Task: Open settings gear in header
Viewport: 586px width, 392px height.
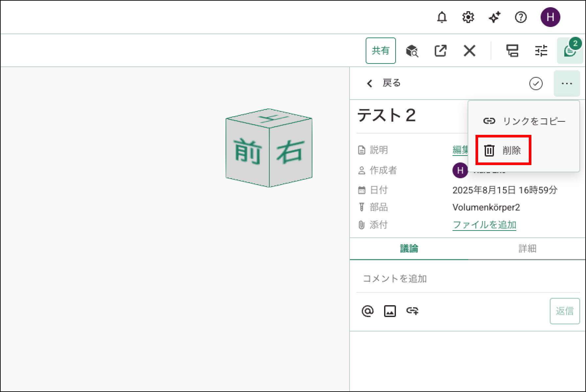Action: [468, 17]
